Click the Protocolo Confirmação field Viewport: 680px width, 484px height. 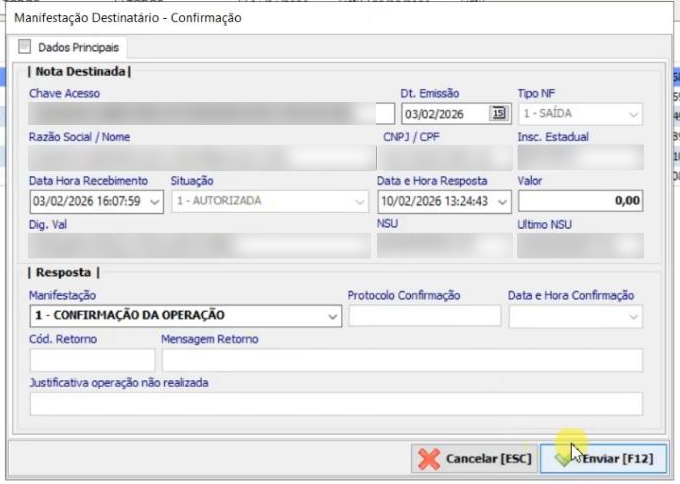[425, 316]
